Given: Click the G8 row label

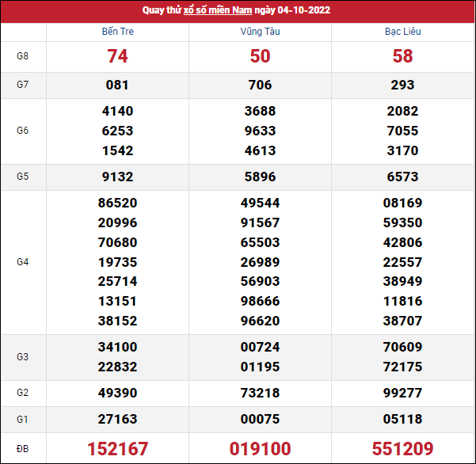Looking at the screenshot, I should click(x=23, y=56).
